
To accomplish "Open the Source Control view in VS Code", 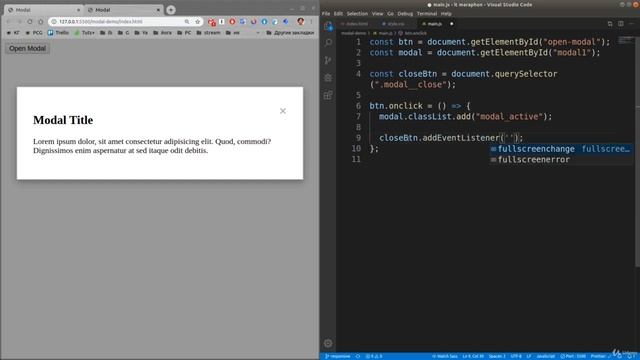I will [328, 60].
